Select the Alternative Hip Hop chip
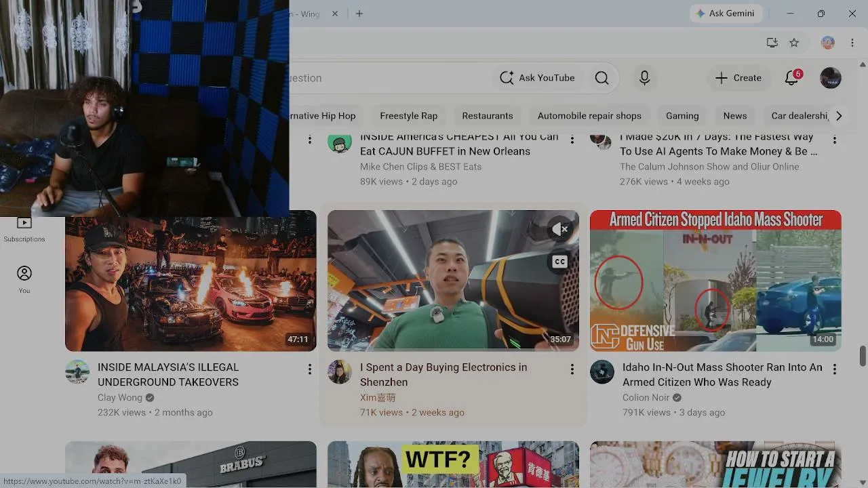Viewport: 868px width, 488px height. tap(326, 116)
